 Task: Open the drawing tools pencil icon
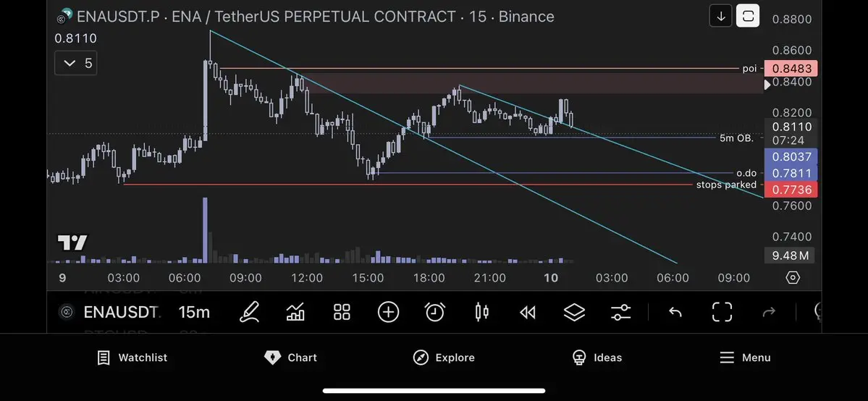tap(249, 312)
